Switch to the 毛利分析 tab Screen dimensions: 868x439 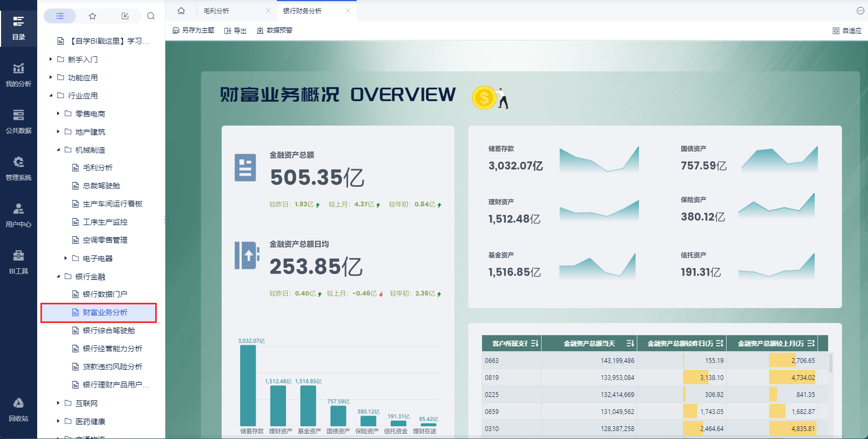point(217,11)
